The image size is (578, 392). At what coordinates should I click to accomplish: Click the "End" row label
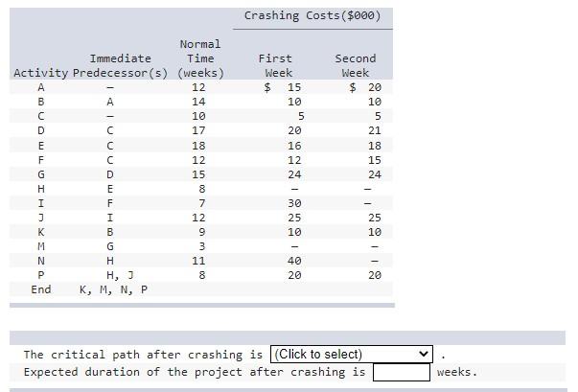click(x=41, y=289)
